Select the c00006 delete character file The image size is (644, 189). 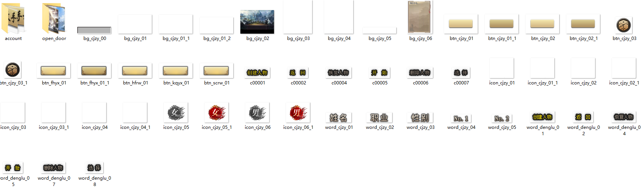click(x=420, y=72)
